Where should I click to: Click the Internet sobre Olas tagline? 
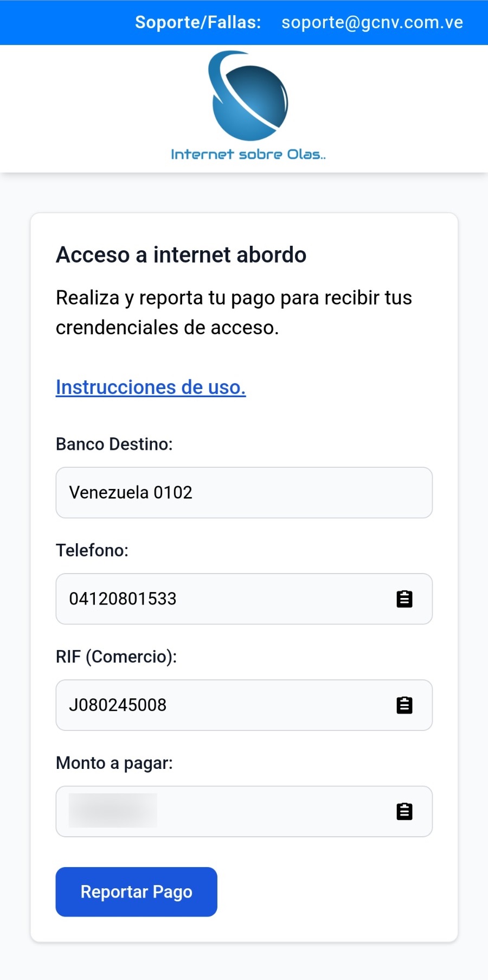pos(248,154)
